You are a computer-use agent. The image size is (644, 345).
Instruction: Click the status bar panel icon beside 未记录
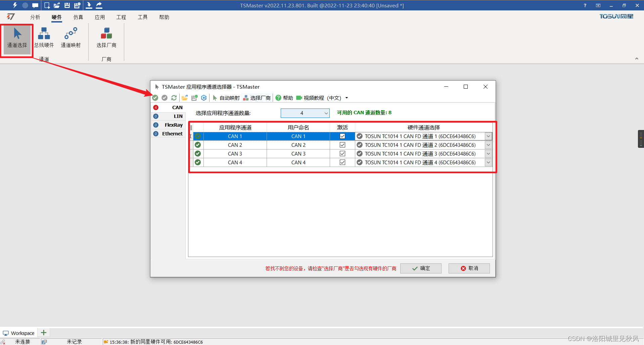[x=44, y=342]
